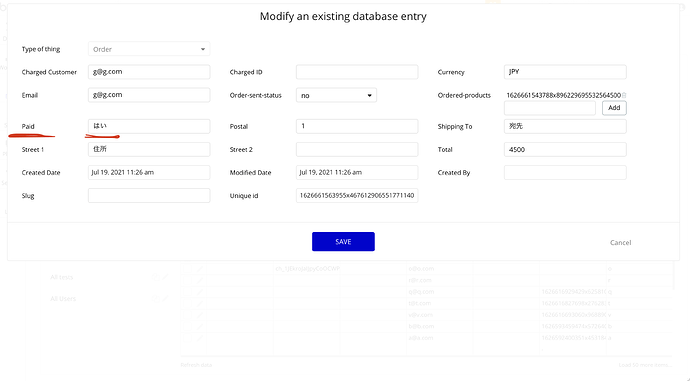Open the Created Date field
Screen dimensions: 690x381
coord(149,172)
